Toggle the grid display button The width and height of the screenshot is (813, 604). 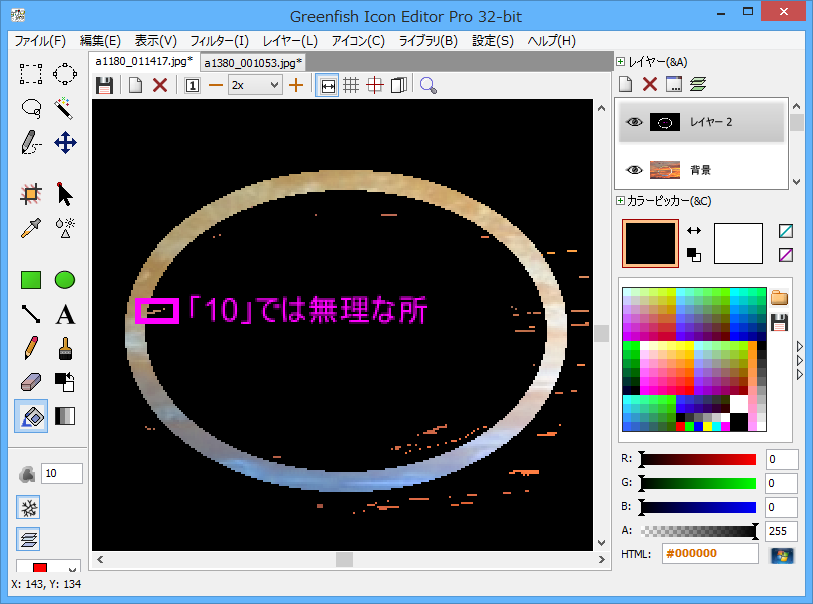tap(351, 85)
